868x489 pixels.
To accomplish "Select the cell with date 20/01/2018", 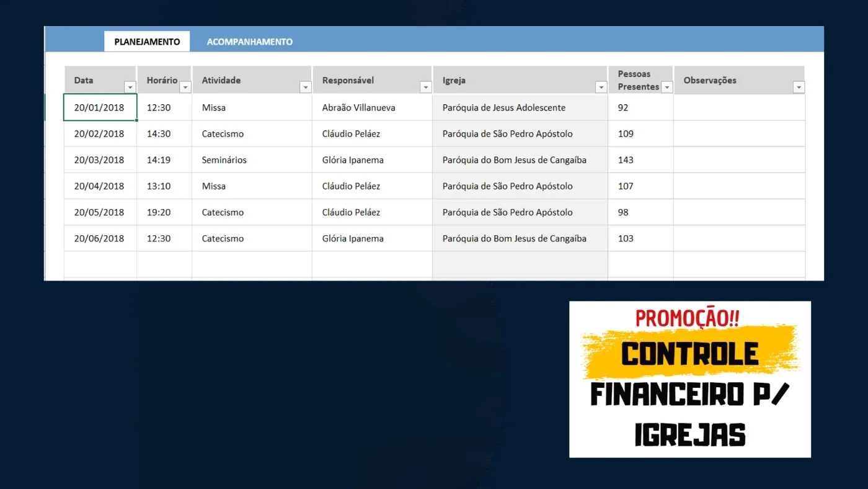I will (x=100, y=107).
